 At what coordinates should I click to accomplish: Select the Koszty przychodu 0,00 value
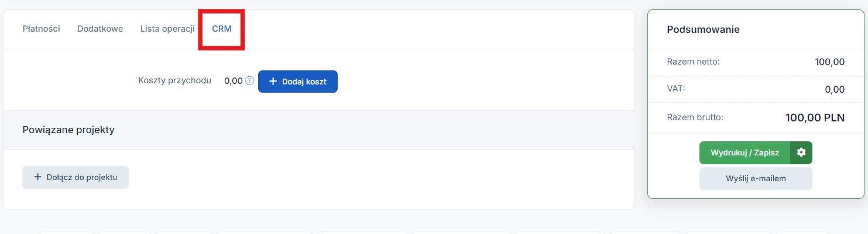tap(234, 81)
